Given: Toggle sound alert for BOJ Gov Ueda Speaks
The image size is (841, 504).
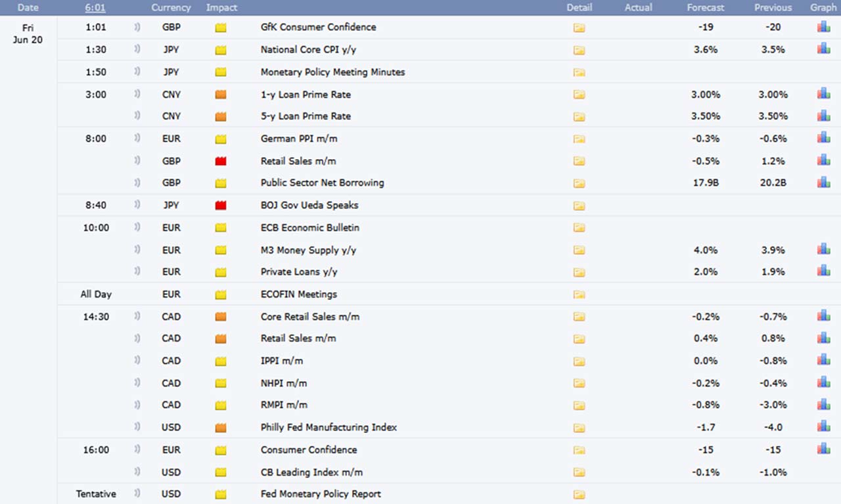Looking at the screenshot, I should 137,205.
